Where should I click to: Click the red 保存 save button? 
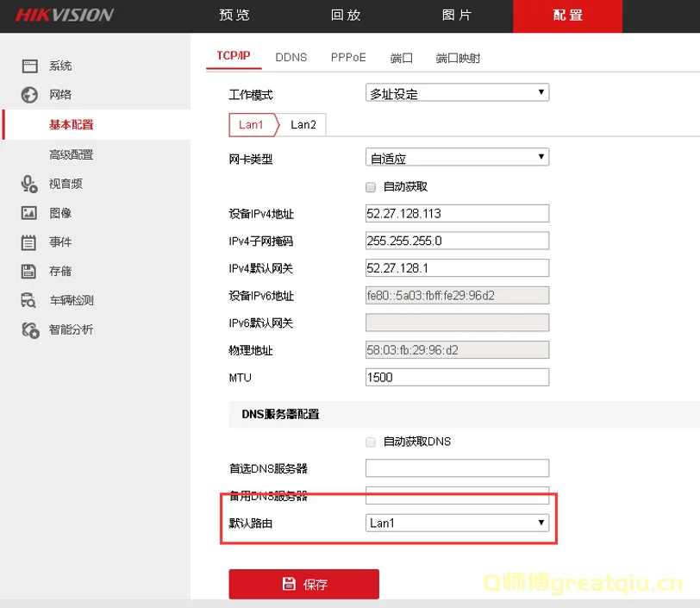[x=303, y=584]
